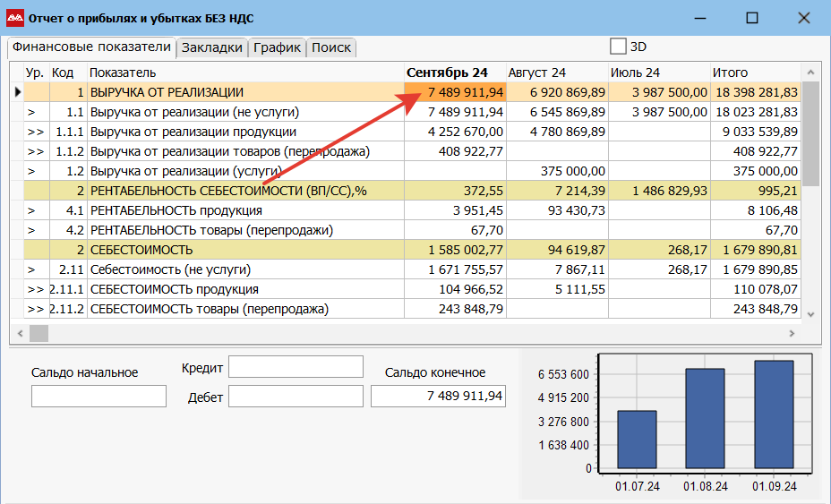This screenshot has width=831, height=504.
Task: Click the Сентябрь 24 column header
Action: [455, 73]
